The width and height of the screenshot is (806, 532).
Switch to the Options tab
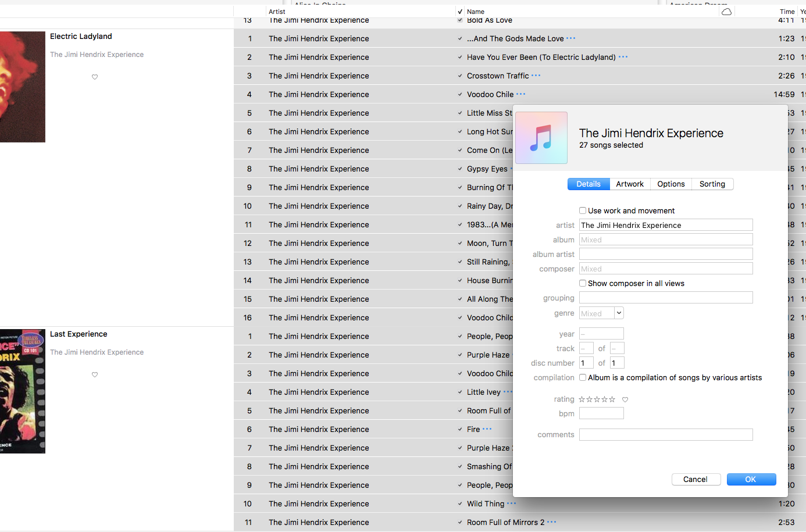coord(671,184)
